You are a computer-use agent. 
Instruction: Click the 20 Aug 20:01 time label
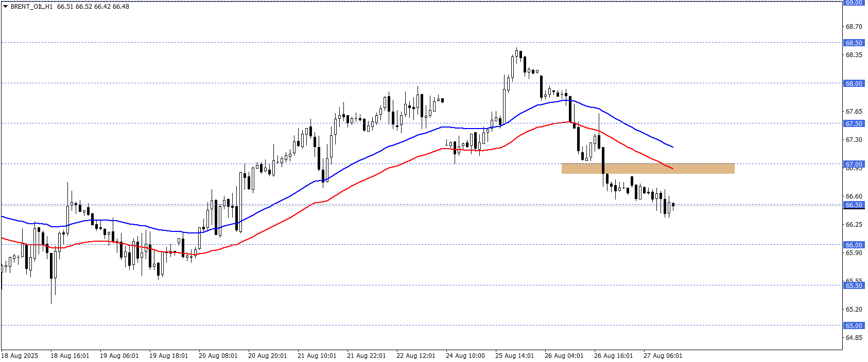(x=268, y=356)
